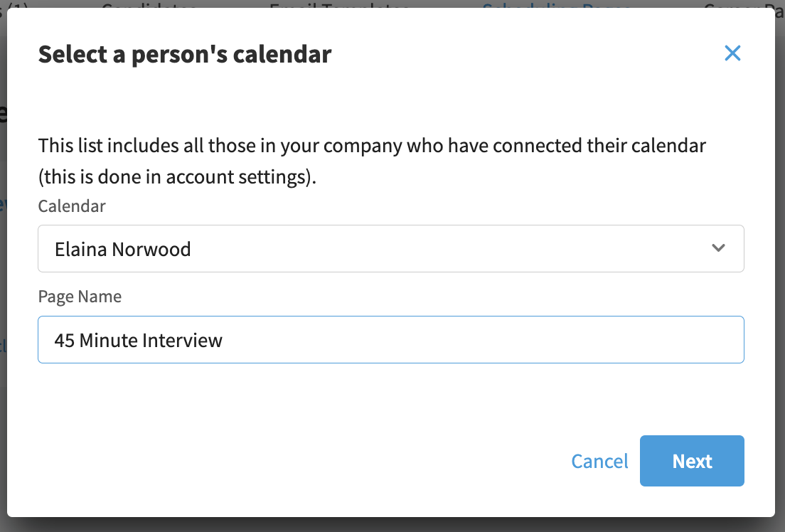Cancel the calendar selection dialog
785x532 pixels.
tap(599, 462)
